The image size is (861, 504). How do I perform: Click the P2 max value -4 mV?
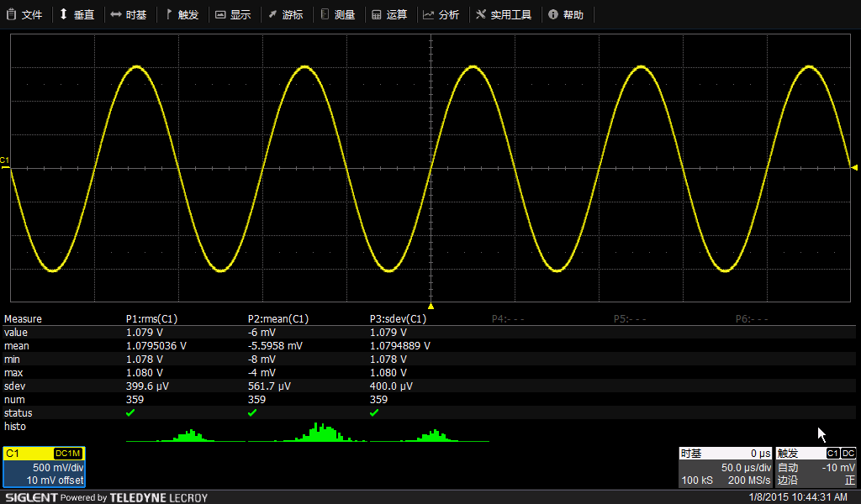263,373
